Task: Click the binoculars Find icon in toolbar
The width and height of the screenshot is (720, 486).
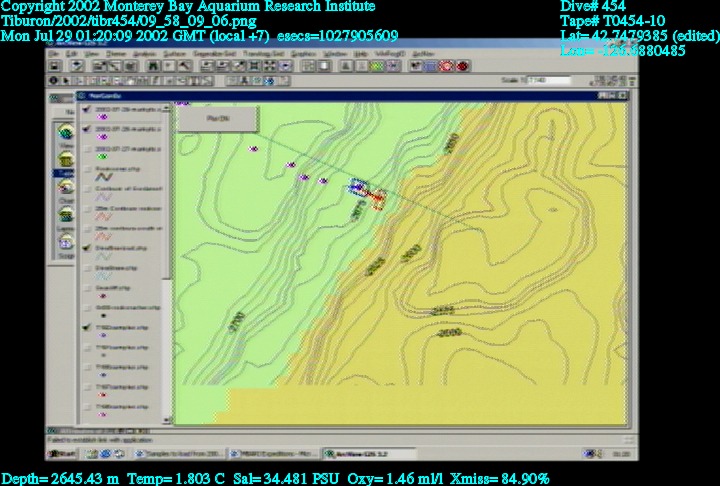Action: pos(152,66)
